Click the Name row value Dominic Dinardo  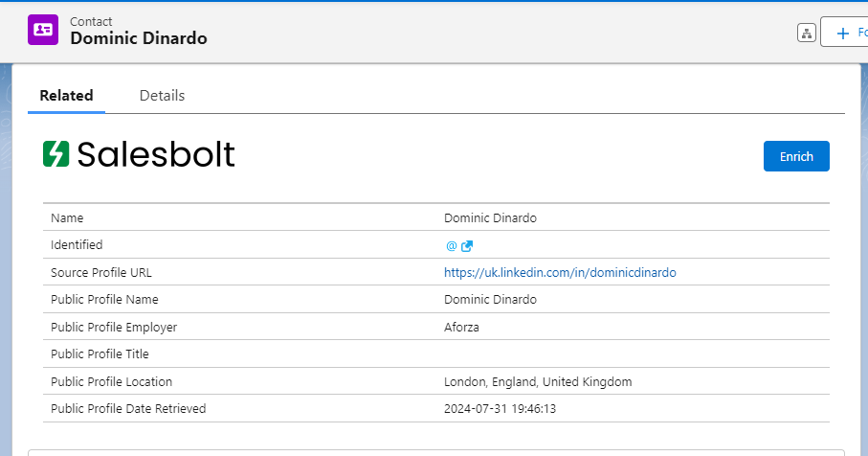tap(490, 217)
